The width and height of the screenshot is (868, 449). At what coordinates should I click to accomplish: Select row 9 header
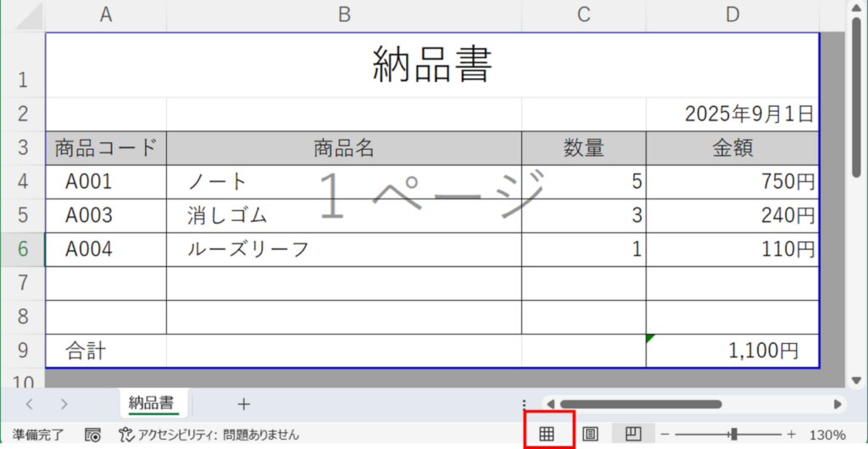click(22, 351)
